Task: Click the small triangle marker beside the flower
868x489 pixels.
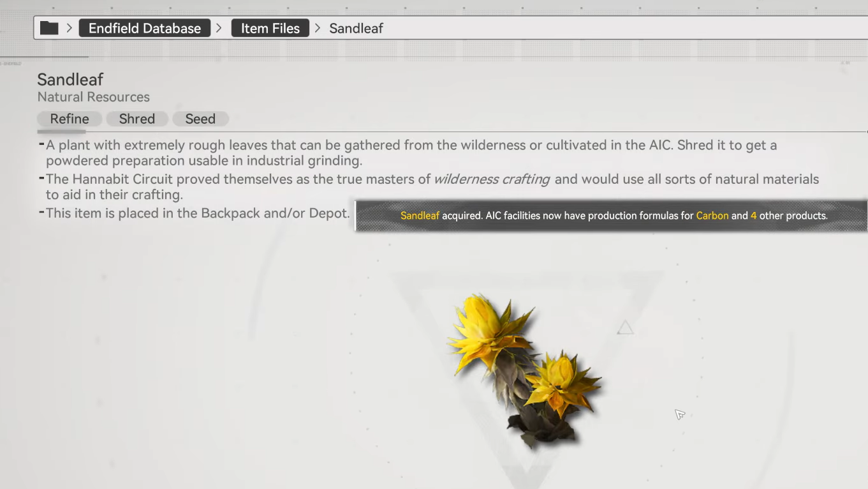Action: pos(625,328)
